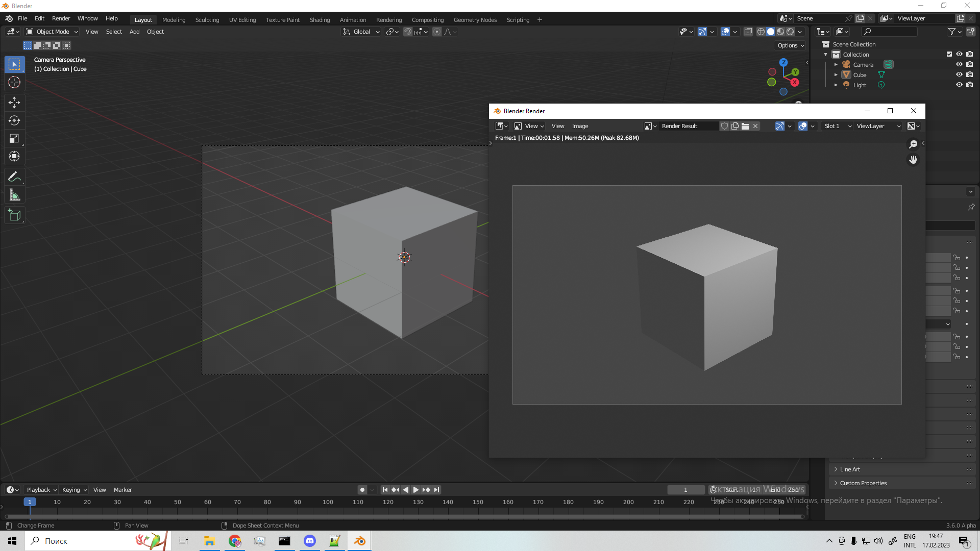Click the pan hand icon in Blender Render window
Image resolution: width=980 pixels, height=551 pixels.
click(x=913, y=160)
